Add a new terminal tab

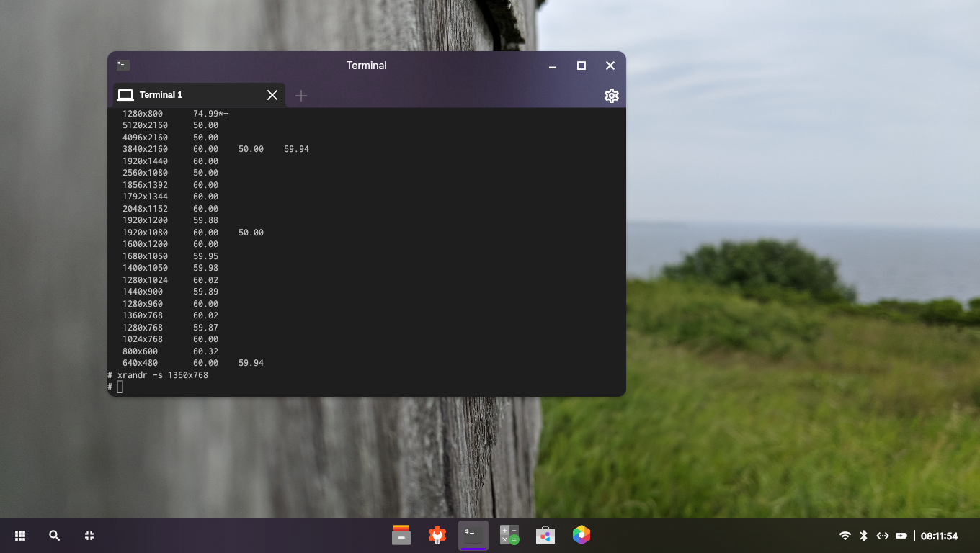point(301,96)
